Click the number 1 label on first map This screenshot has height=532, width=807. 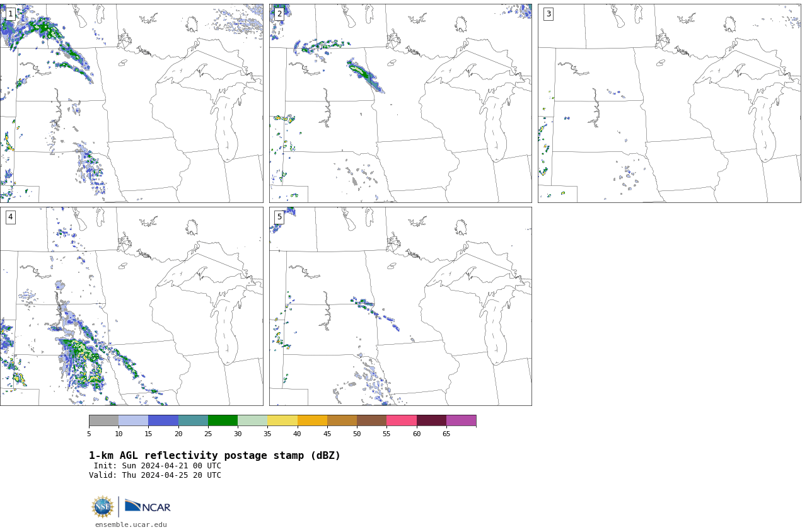coord(10,14)
